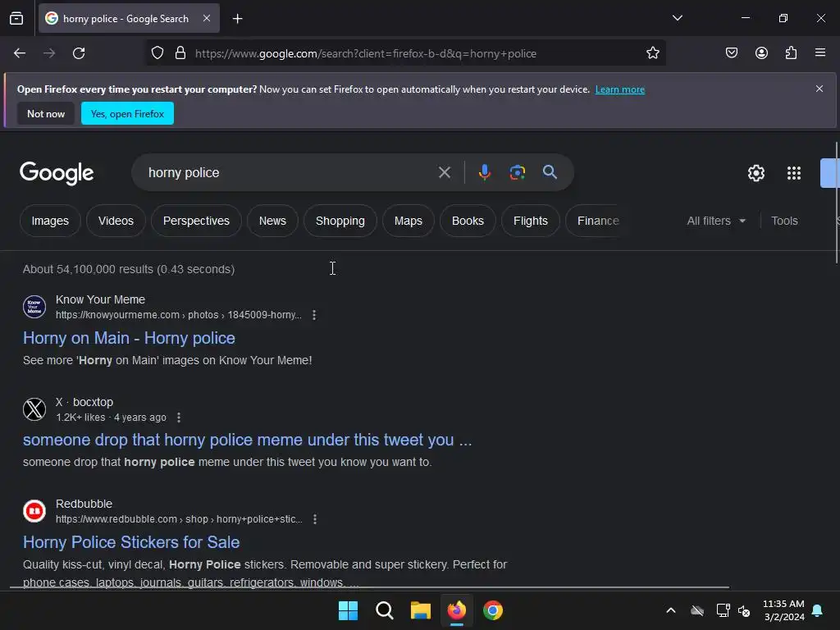Select Yes, open Firefox button
This screenshot has height=630, width=840.
(127, 113)
